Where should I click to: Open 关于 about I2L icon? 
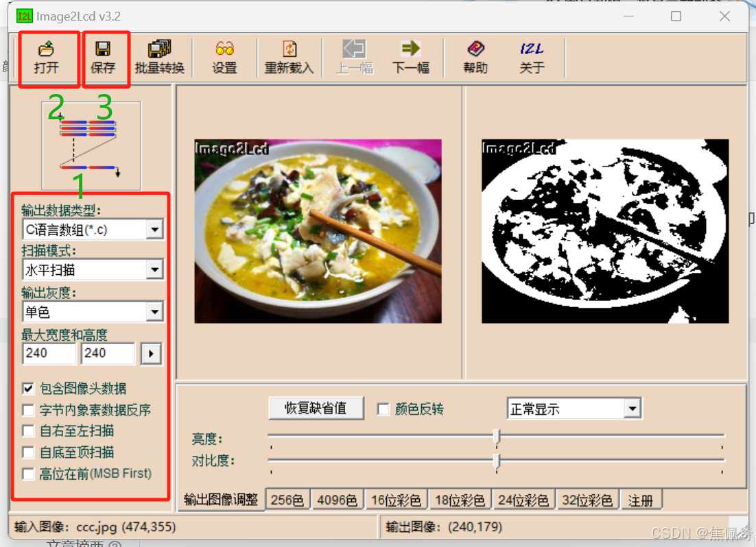[532, 58]
